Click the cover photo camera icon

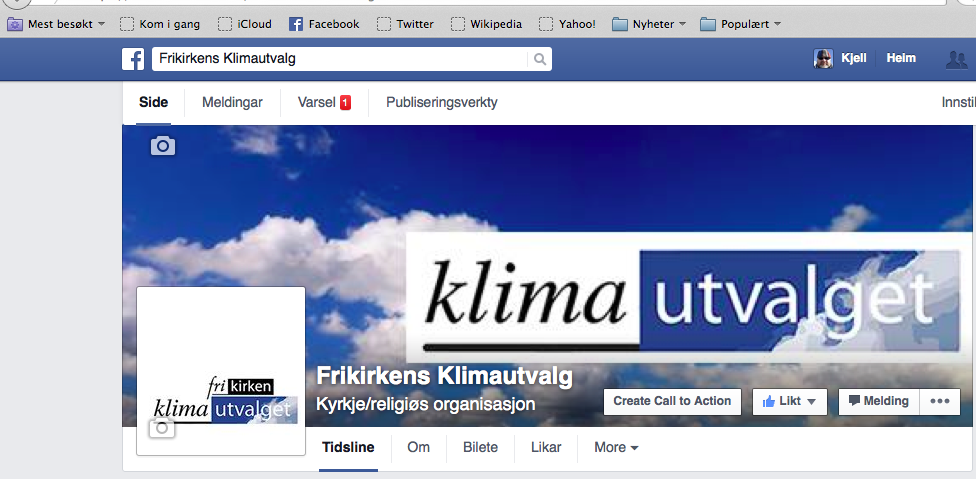[163, 146]
